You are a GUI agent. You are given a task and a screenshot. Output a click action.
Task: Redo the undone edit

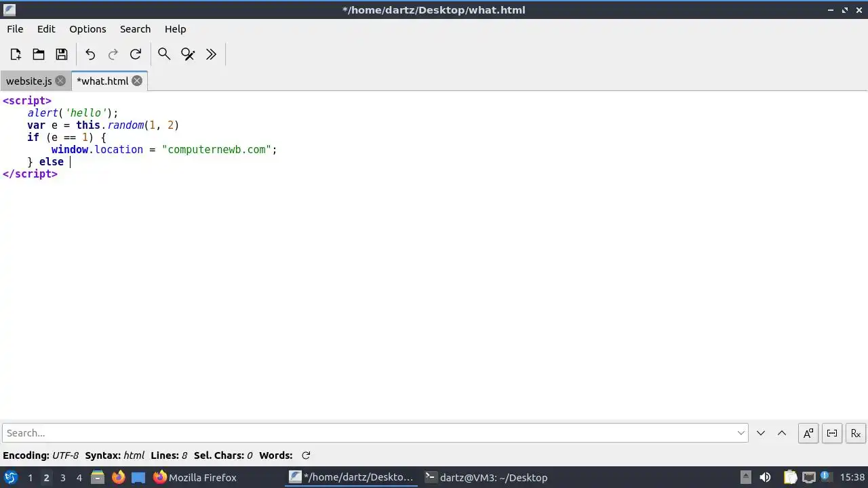pos(113,54)
